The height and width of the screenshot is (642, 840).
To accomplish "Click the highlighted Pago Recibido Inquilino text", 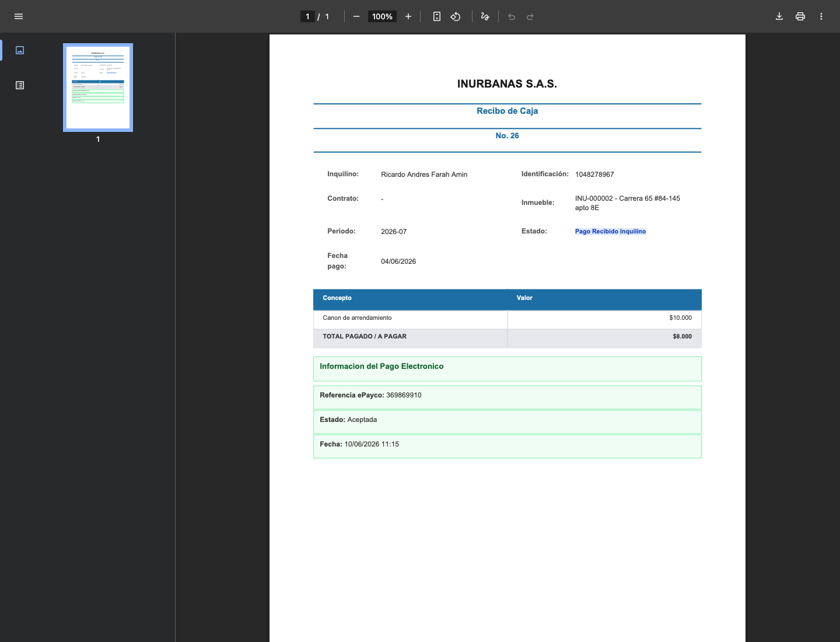I will tap(610, 232).
